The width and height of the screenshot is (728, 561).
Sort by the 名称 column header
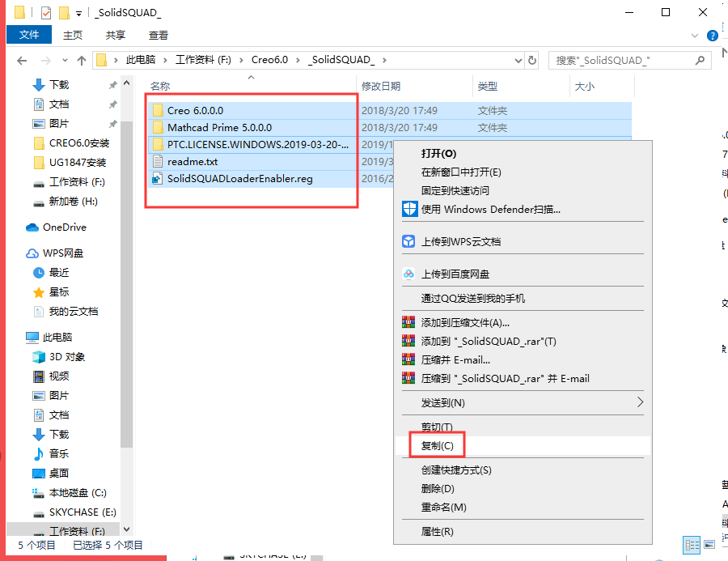[159, 87]
